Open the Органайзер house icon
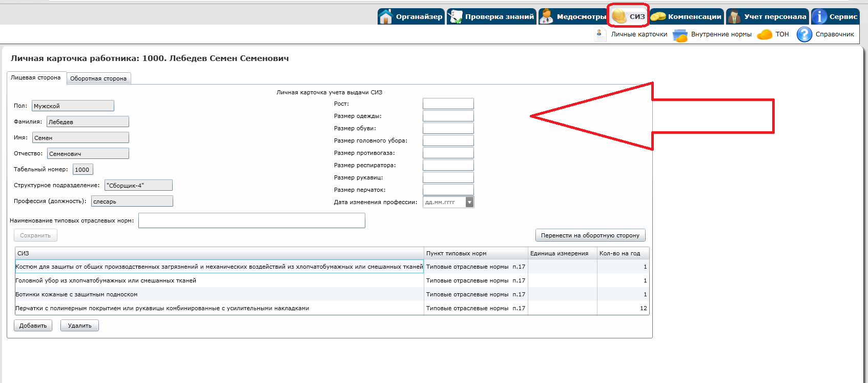868x383 pixels. 386,16
